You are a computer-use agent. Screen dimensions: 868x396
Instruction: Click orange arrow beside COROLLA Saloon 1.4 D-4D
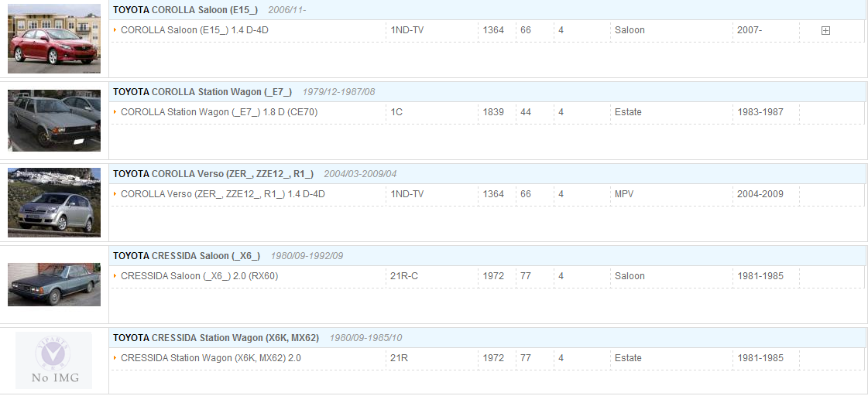coord(115,30)
